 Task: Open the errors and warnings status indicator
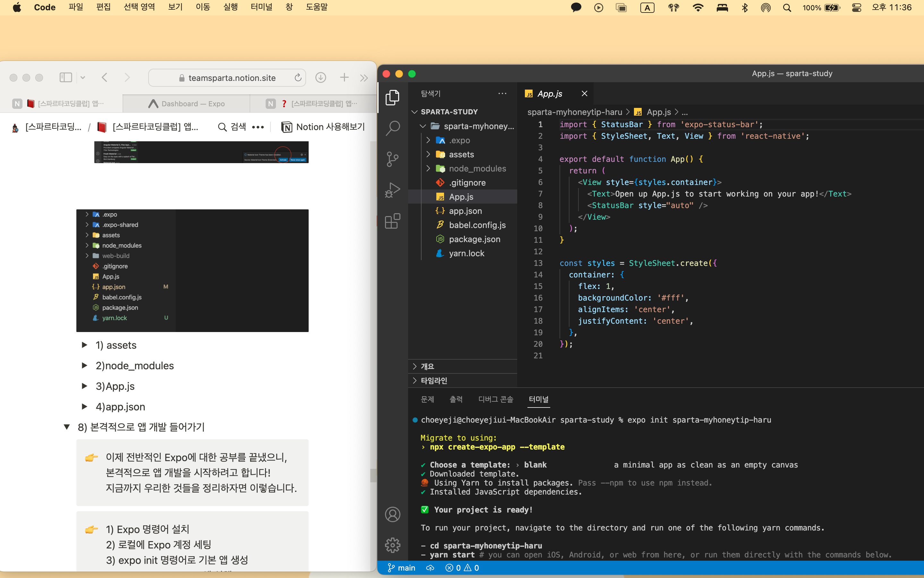pyautogui.click(x=462, y=568)
